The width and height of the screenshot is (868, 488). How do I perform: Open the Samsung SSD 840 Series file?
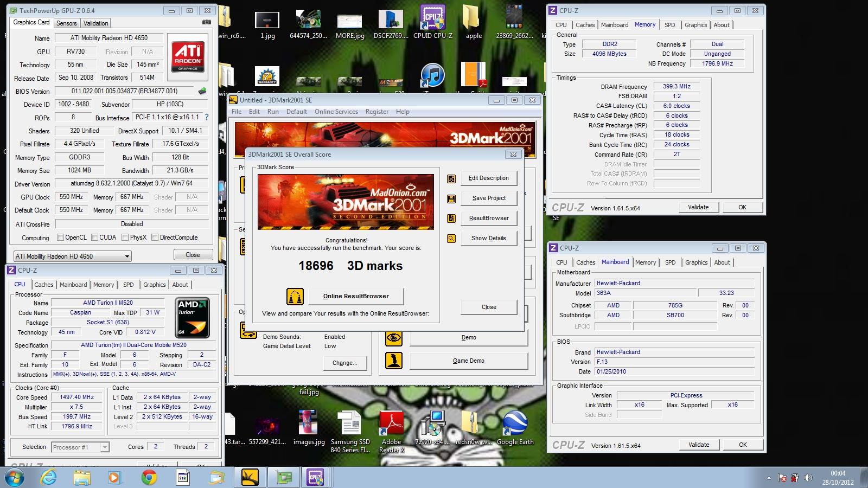(x=350, y=431)
